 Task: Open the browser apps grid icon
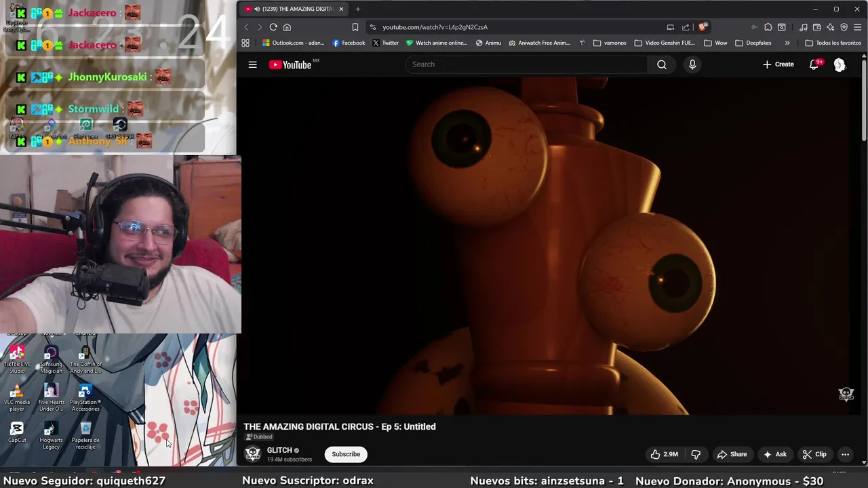tap(245, 43)
